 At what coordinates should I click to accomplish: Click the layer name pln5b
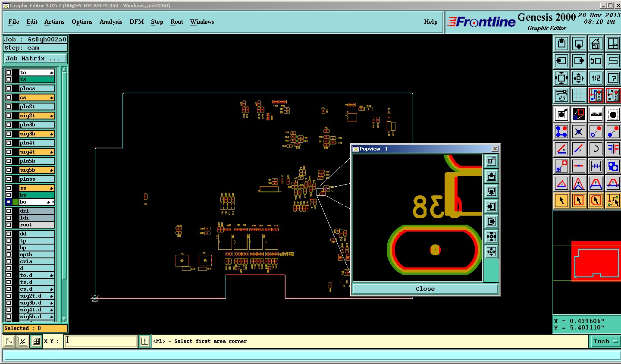point(37,161)
